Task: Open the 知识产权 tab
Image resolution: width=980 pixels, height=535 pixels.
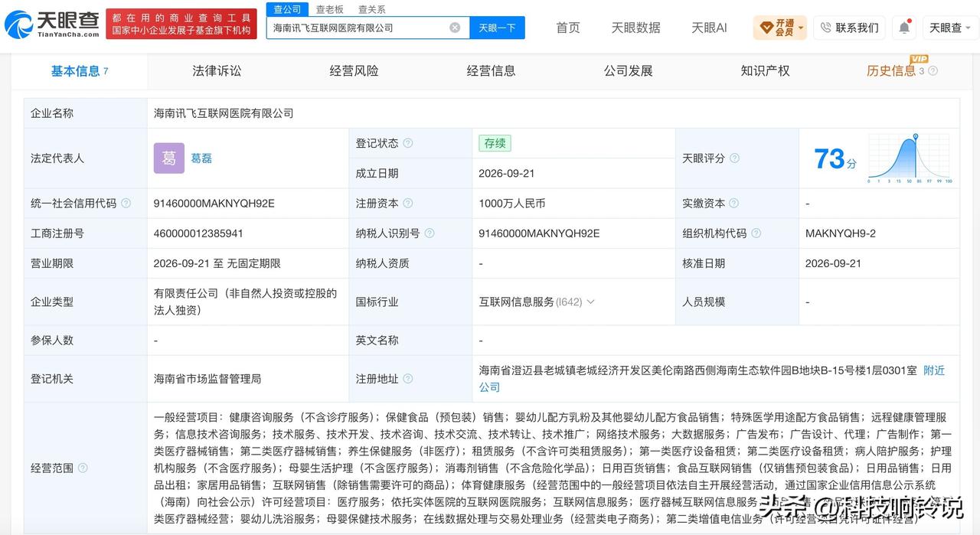Action: coord(765,71)
